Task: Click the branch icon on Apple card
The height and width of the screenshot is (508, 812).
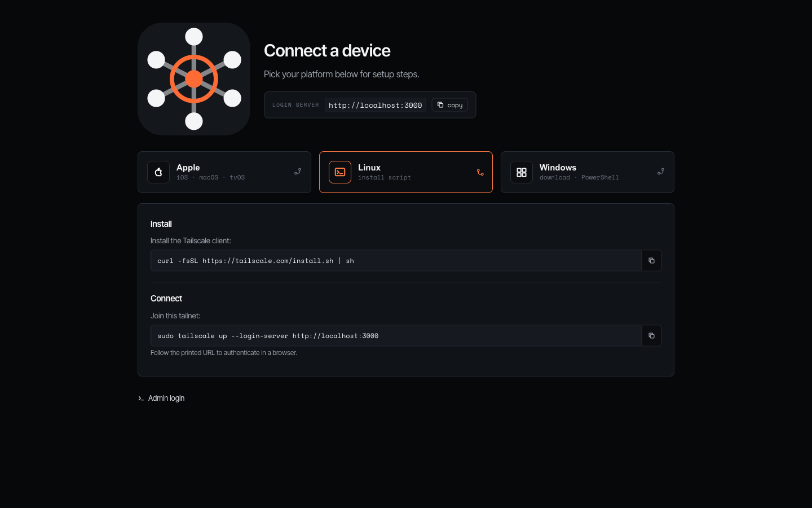Action: coord(298,172)
